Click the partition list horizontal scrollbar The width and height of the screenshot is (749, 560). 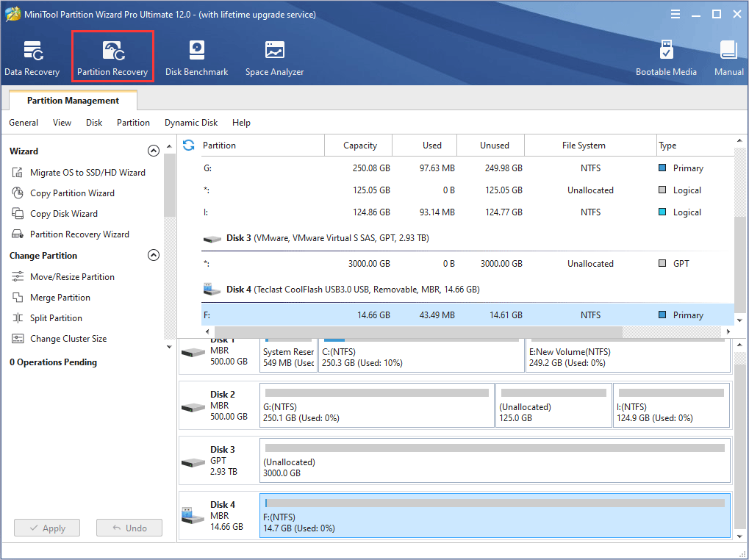418,331
